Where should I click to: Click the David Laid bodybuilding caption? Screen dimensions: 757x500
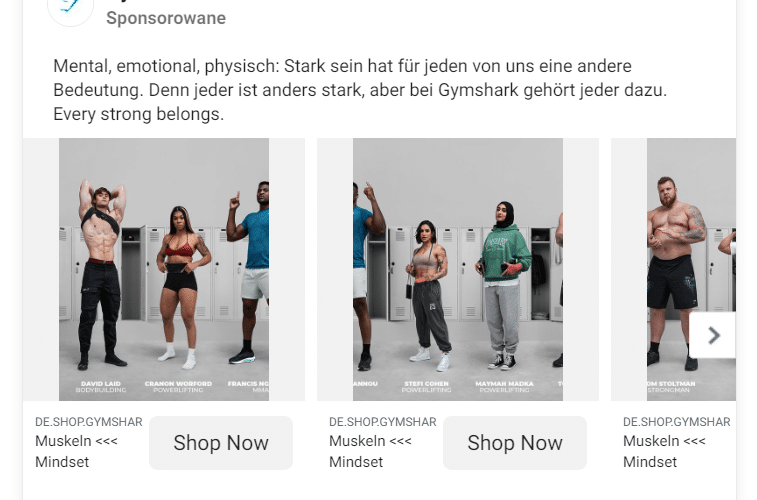[101, 387]
